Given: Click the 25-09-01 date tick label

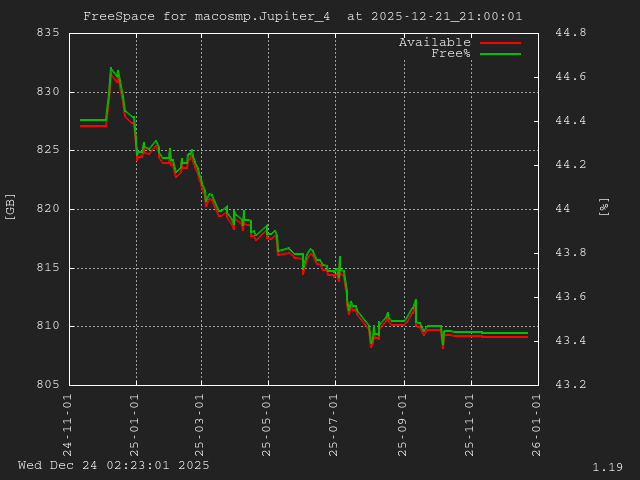Looking at the screenshot, I should pos(403,423).
